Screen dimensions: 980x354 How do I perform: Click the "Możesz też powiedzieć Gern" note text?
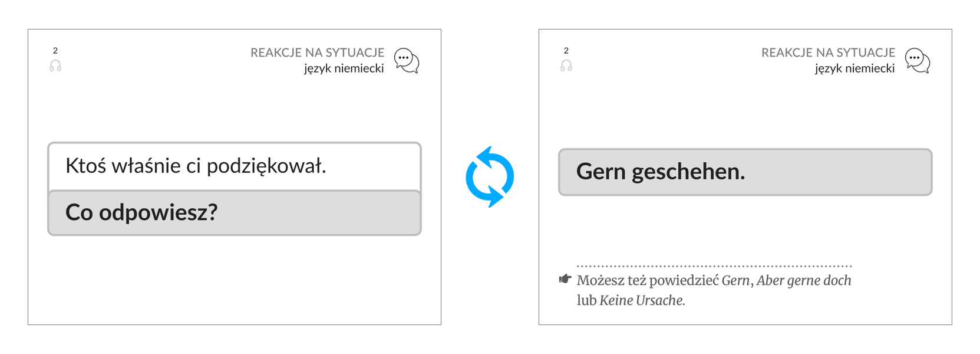pyautogui.click(x=664, y=280)
